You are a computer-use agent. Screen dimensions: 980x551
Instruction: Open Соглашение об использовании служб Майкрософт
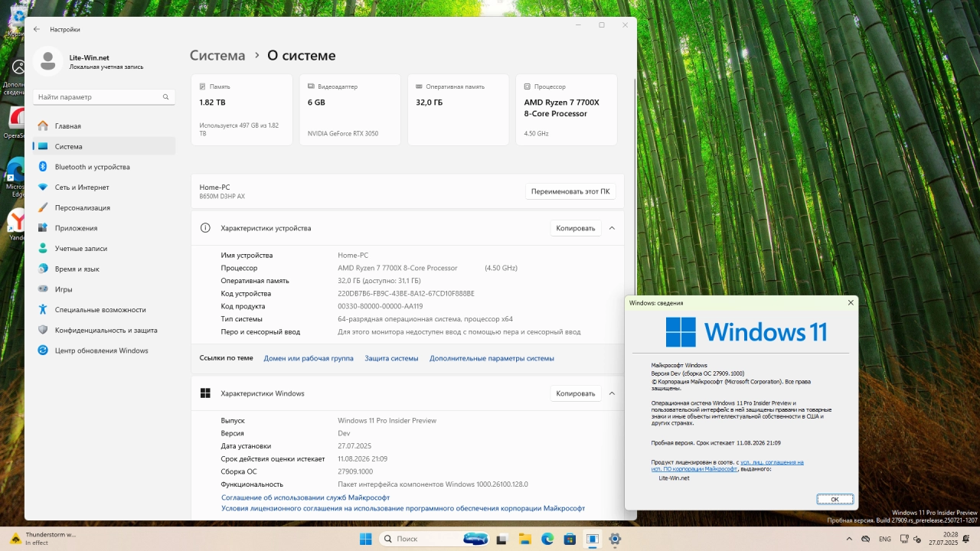pyautogui.click(x=305, y=497)
